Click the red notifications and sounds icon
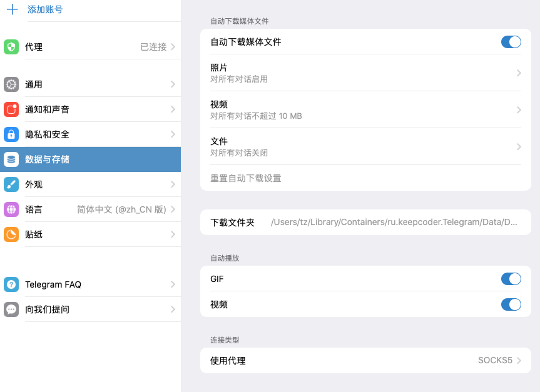540x392 pixels. [11, 109]
